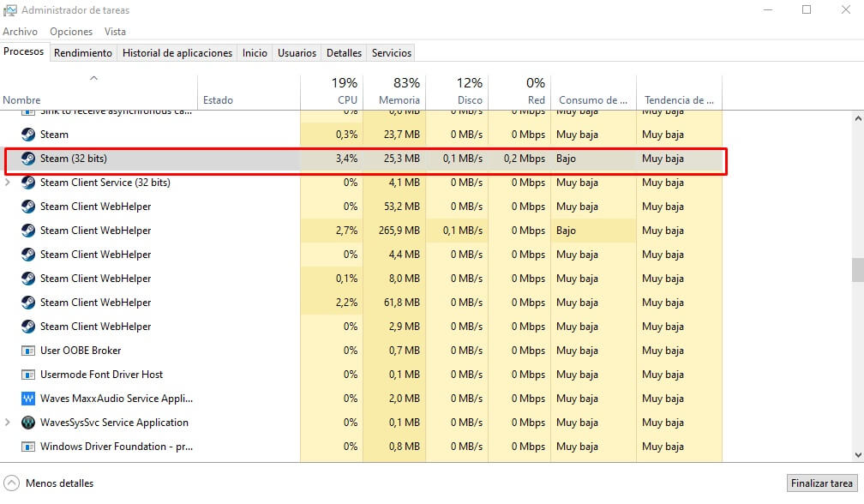Click the icon of the WebHelper row using 53,2 MB
864x504 pixels.
28,207
